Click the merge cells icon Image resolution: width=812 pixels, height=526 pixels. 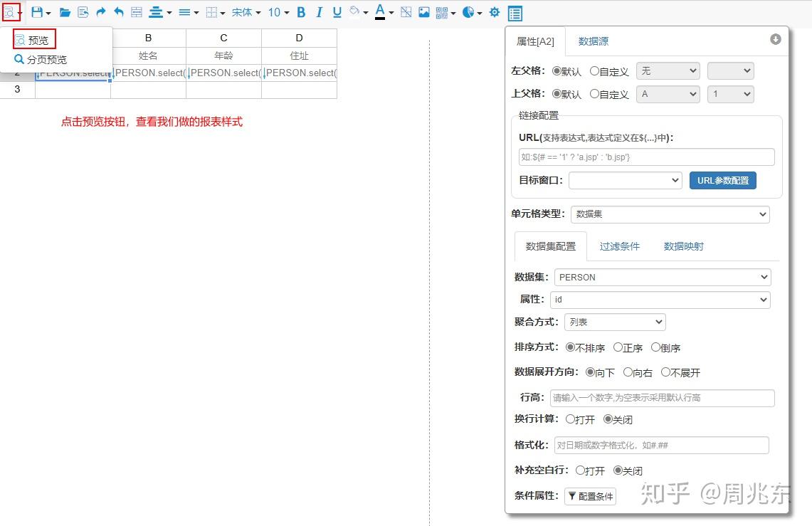(137, 12)
